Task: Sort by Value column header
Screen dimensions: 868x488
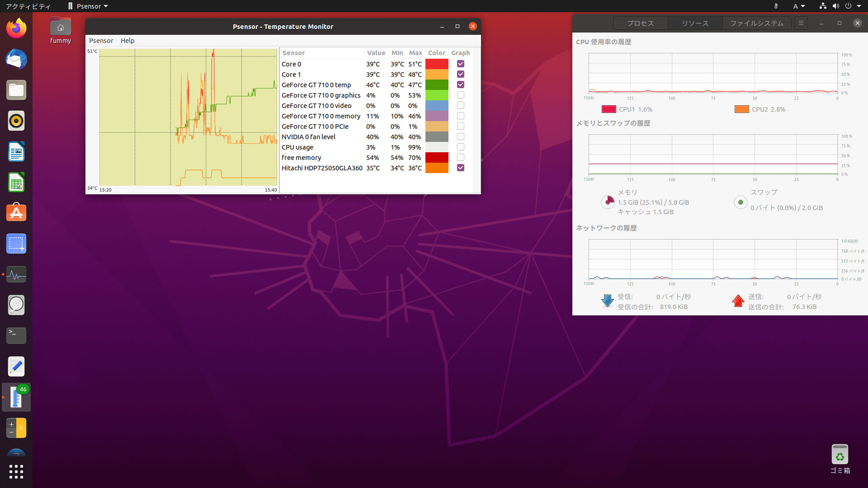Action: tap(376, 53)
